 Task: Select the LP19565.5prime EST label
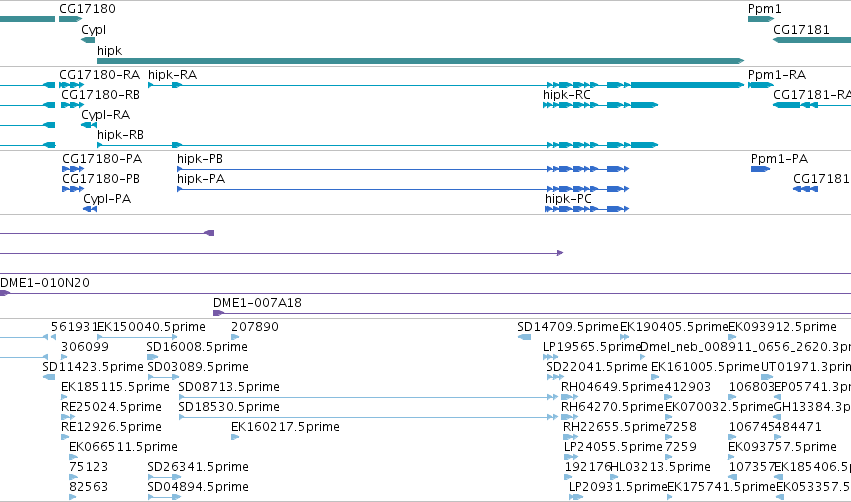tap(592, 347)
